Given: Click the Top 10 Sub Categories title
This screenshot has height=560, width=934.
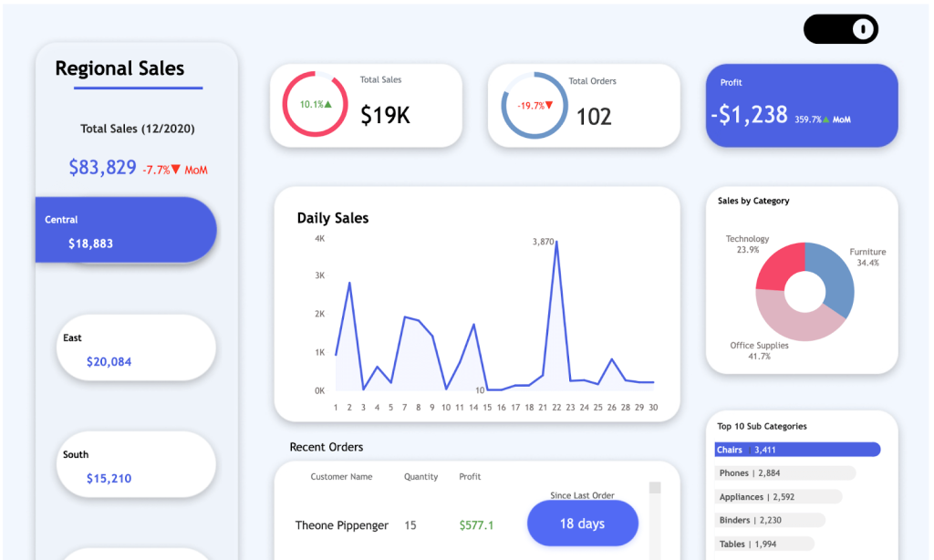Looking at the screenshot, I should tap(762, 426).
